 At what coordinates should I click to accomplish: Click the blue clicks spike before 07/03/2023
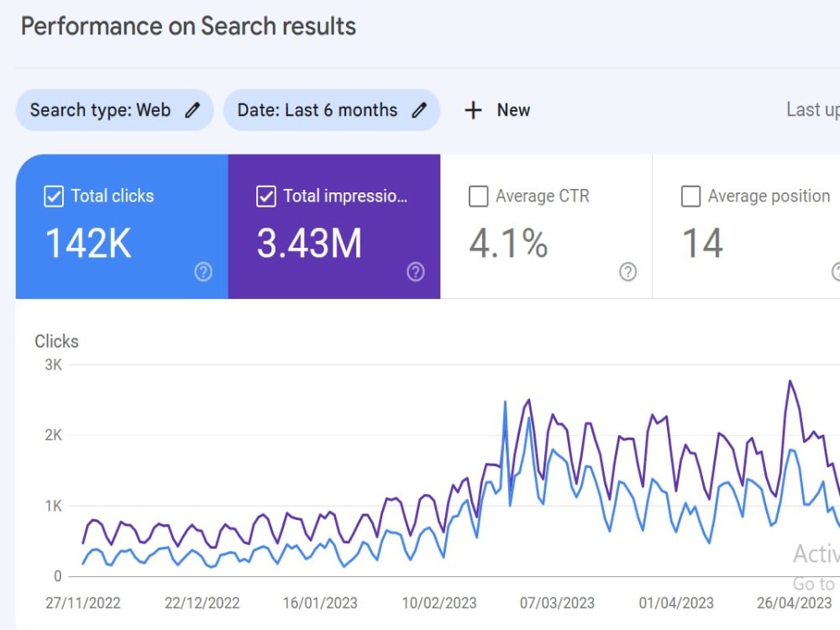pyautogui.click(x=505, y=402)
